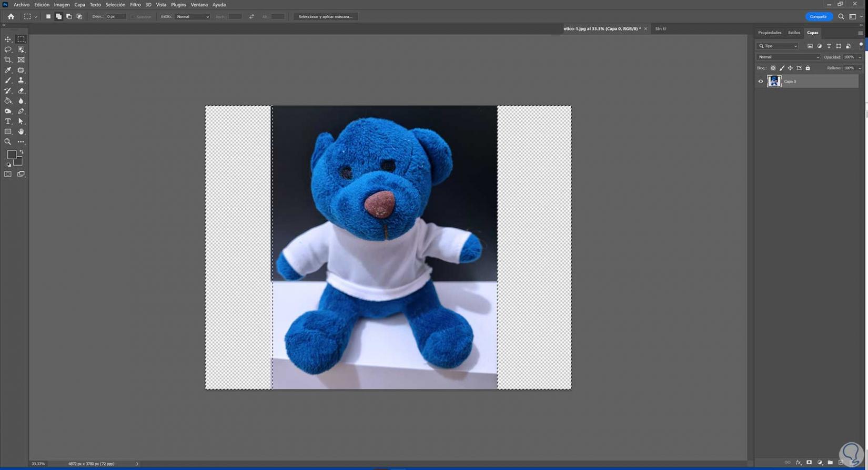This screenshot has width=868, height=470.
Task: Toggle lock transparent pixels
Action: 773,68
